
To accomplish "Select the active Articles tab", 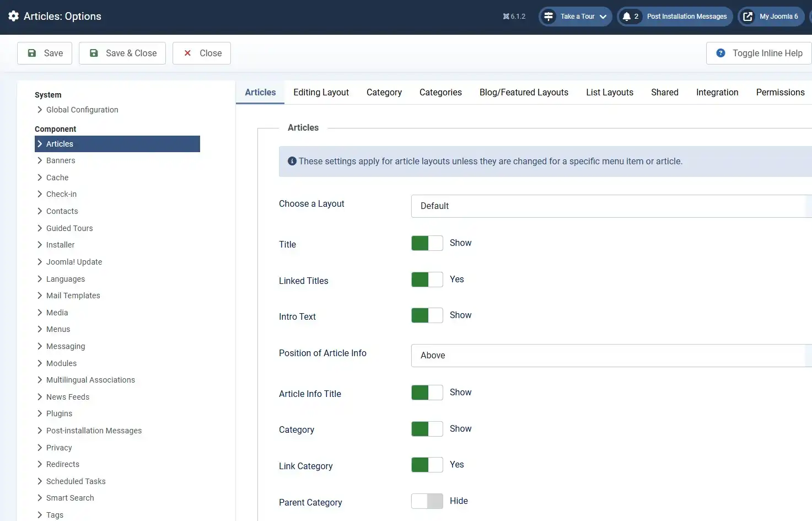I will (260, 93).
